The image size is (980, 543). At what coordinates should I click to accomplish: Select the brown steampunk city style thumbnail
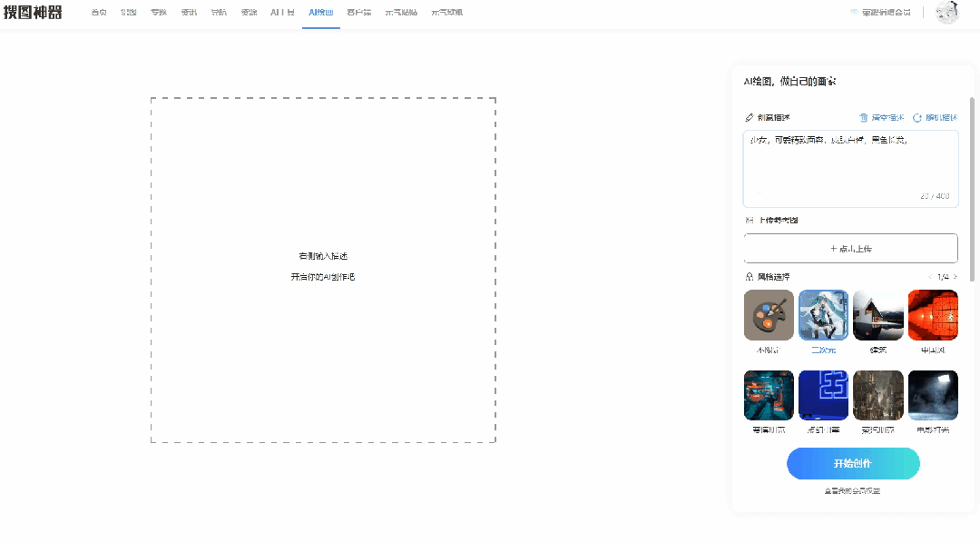pyautogui.click(x=878, y=395)
